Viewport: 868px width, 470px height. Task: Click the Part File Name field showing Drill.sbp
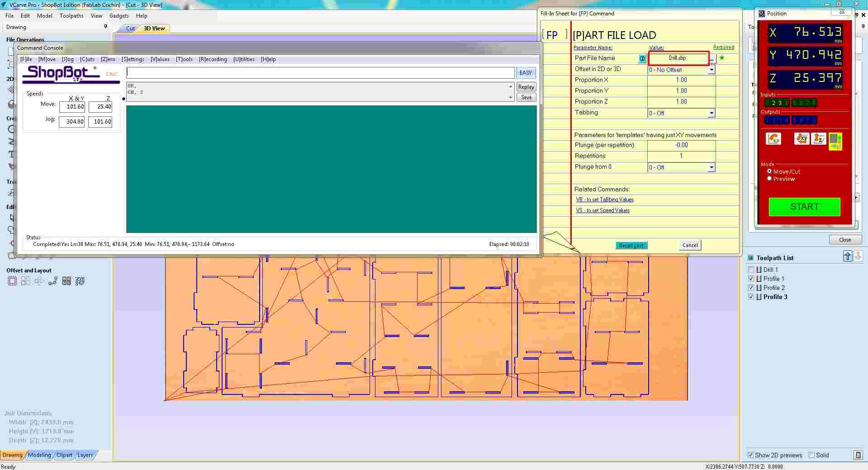678,58
